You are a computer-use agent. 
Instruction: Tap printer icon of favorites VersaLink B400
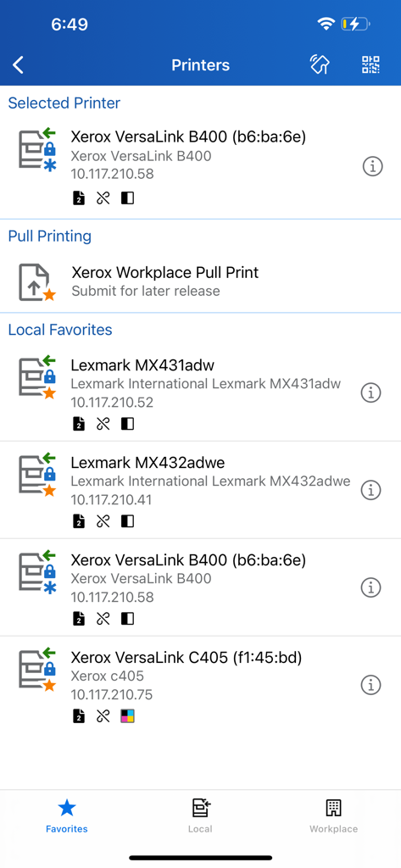pos(38,572)
